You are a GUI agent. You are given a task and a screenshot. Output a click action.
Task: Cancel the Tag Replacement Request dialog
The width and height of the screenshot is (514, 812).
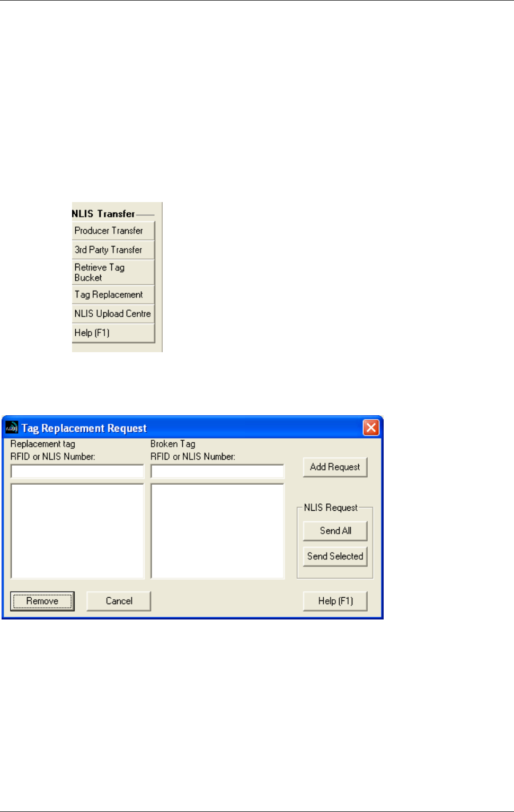pos(119,601)
